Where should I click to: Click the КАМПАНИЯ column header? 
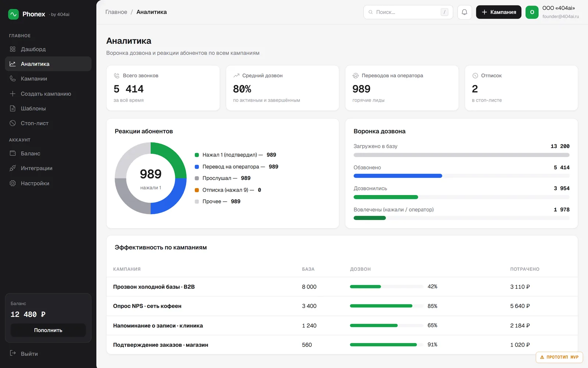[127, 269]
